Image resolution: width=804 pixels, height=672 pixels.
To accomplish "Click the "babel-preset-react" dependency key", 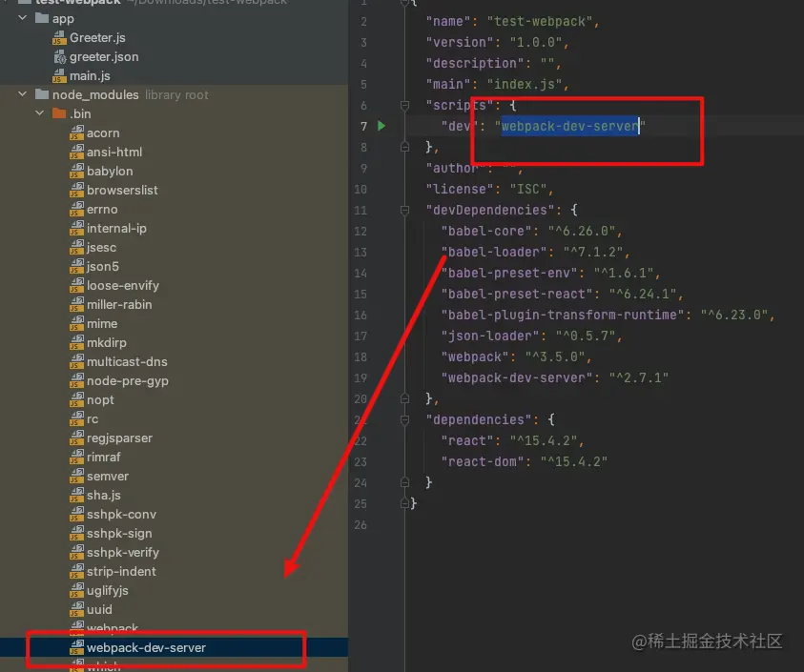I will pos(517,295).
